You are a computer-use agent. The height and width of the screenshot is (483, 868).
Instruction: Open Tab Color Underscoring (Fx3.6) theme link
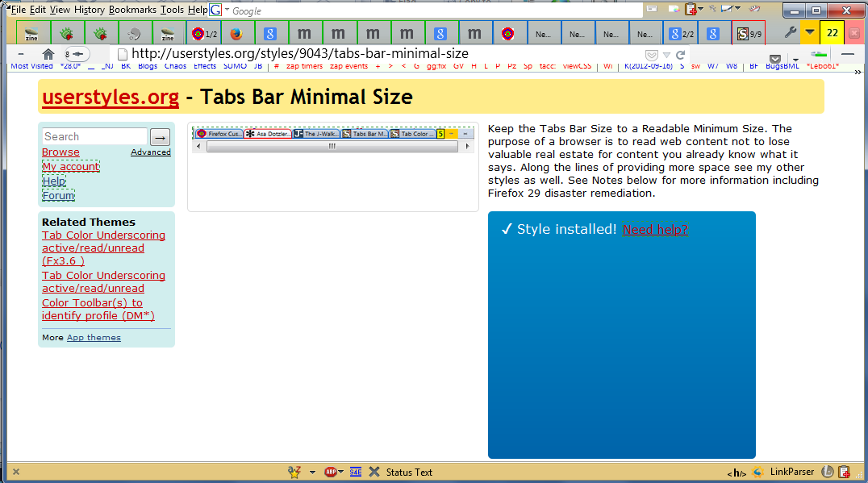tap(103, 248)
